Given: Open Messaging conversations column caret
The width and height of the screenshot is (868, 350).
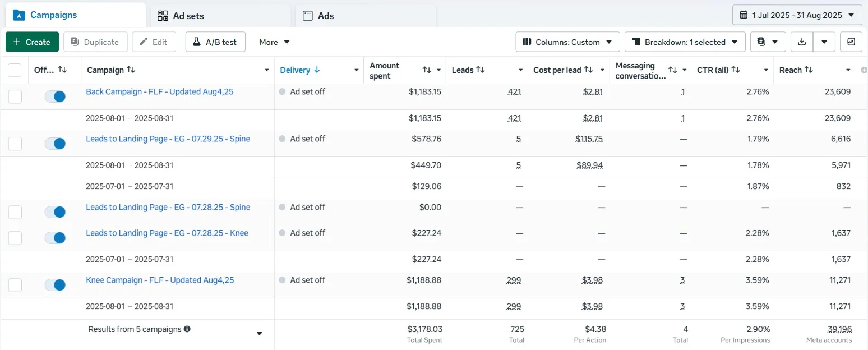Looking at the screenshot, I should 684,70.
